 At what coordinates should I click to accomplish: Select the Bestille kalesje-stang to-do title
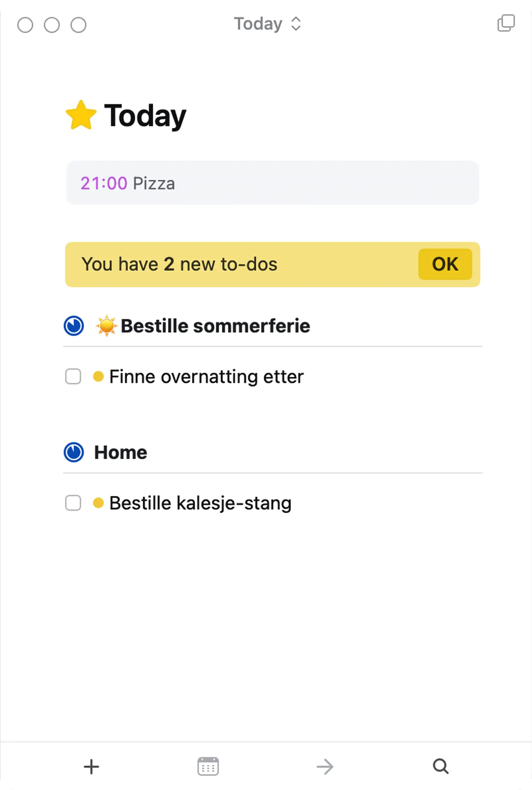200,503
